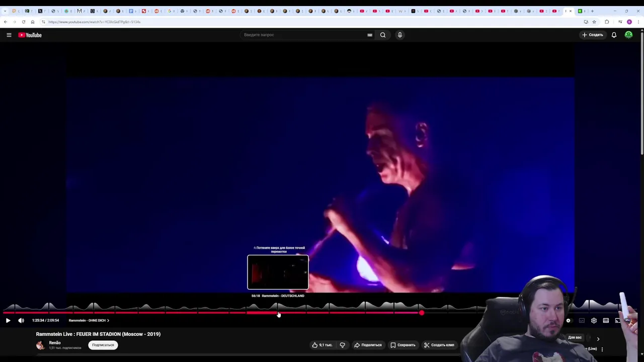Save the video with Сохранить
Viewport: 644px width, 362px height.
point(403,345)
